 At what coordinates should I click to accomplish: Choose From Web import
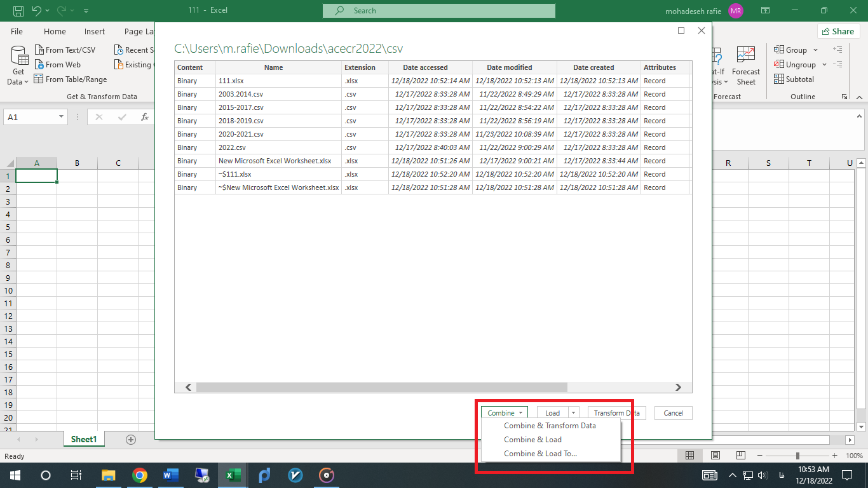(57, 64)
